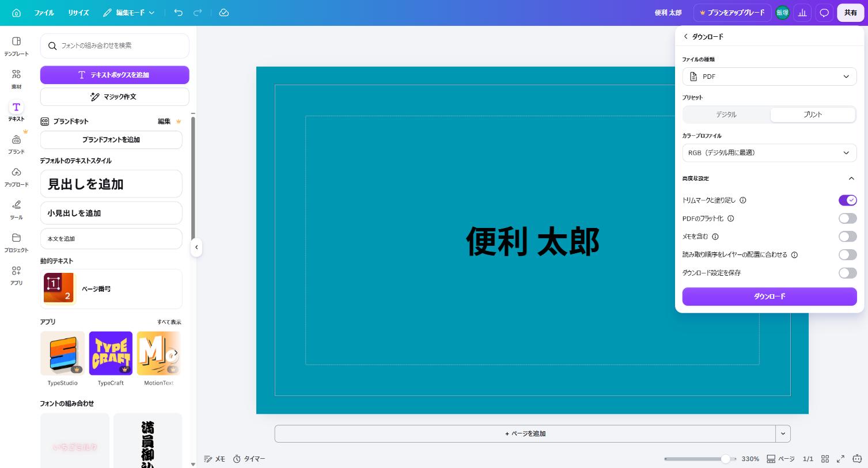
Task: Toggle 読み取り順序をレイヤーの配置に合わせる
Action: pyautogui.click(x=847, y=254)
